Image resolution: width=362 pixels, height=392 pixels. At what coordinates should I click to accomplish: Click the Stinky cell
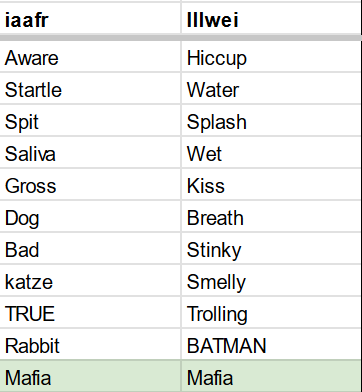click(x=272, y=248)
